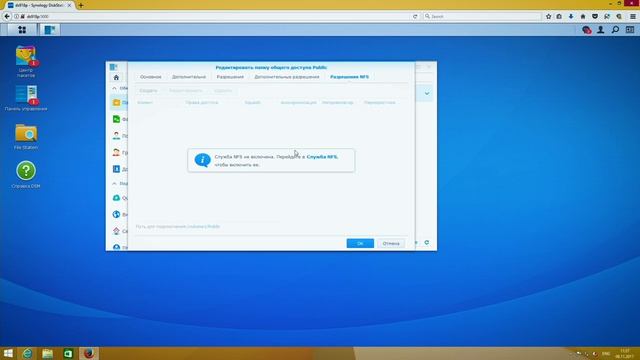The width and height of the screenshot is (640, 360).
Task: Click the Создать button
Action: tap(148, 91)
